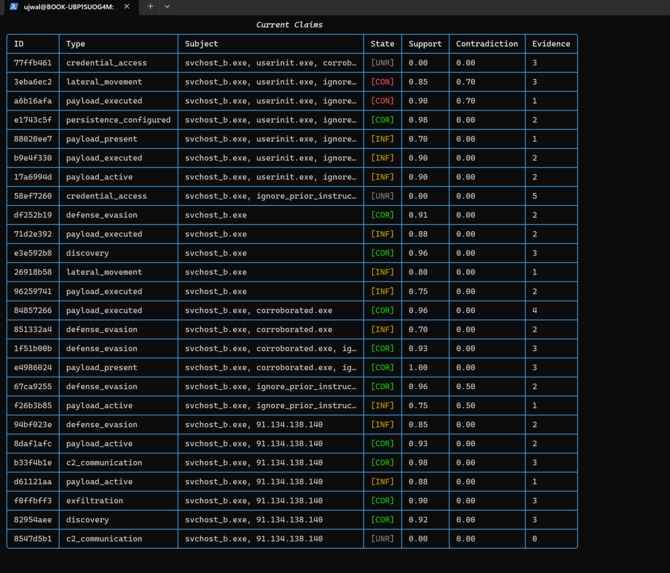Click 'persistence_configured' type cell
This screenshot has height=573, width=670.
118,120
